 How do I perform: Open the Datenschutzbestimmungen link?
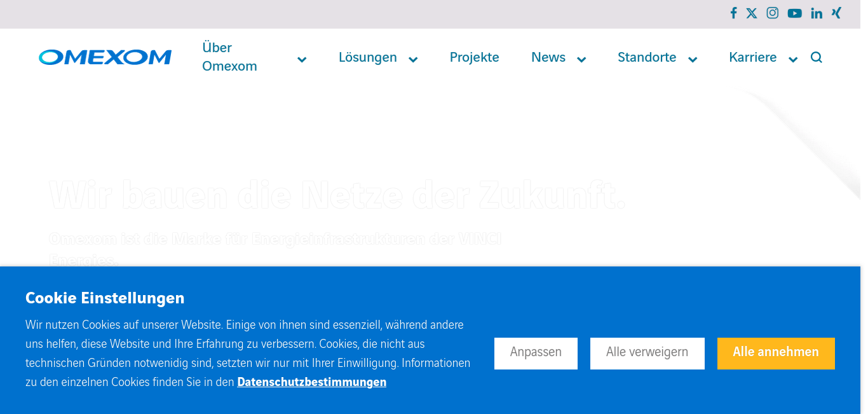coord(311,382)
